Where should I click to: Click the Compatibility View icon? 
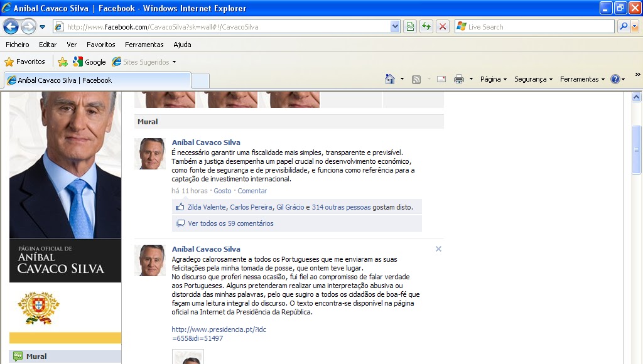(410, 27)
